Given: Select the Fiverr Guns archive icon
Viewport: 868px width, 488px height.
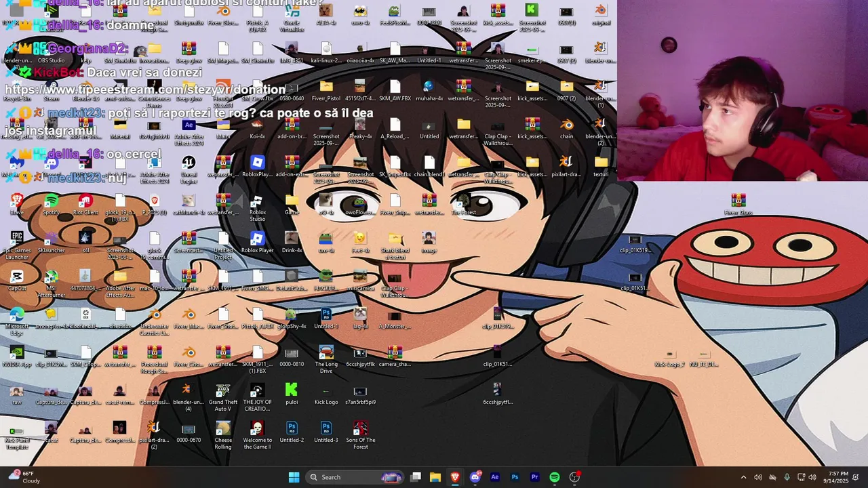Looking at the screenshot, I should click(738, 204).
